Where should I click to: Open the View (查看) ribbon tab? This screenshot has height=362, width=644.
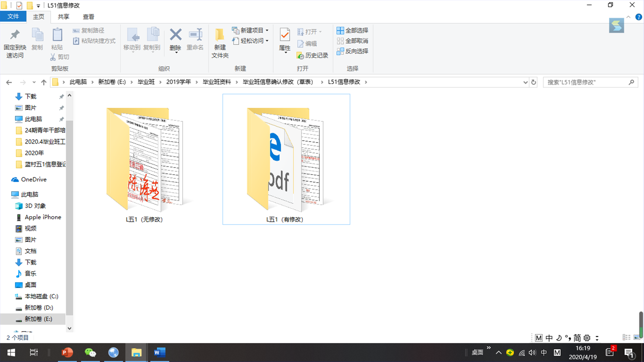(88, 17)
